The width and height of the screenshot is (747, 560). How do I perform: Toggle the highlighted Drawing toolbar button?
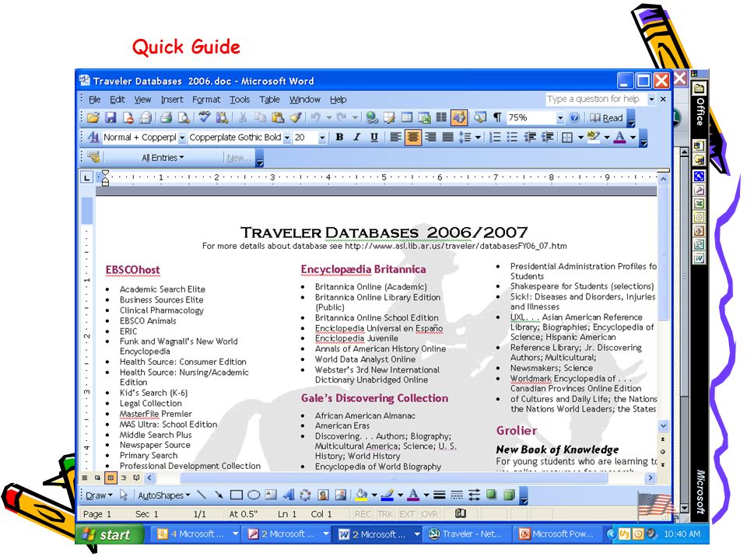point(459,117)
